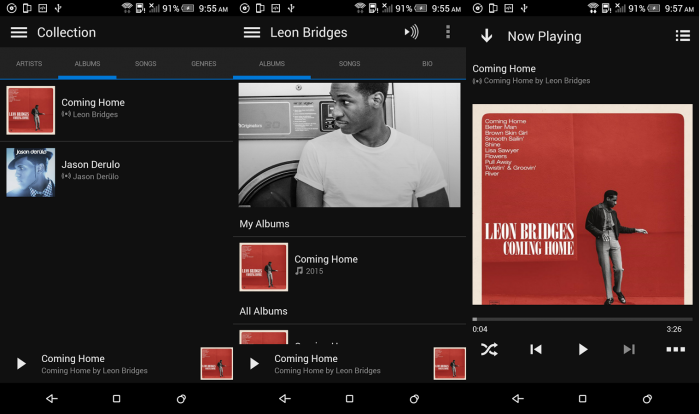The image size is (700, 414).
Task: Open the Bio tab for Leon Bridges
Action: coord(427,64)
